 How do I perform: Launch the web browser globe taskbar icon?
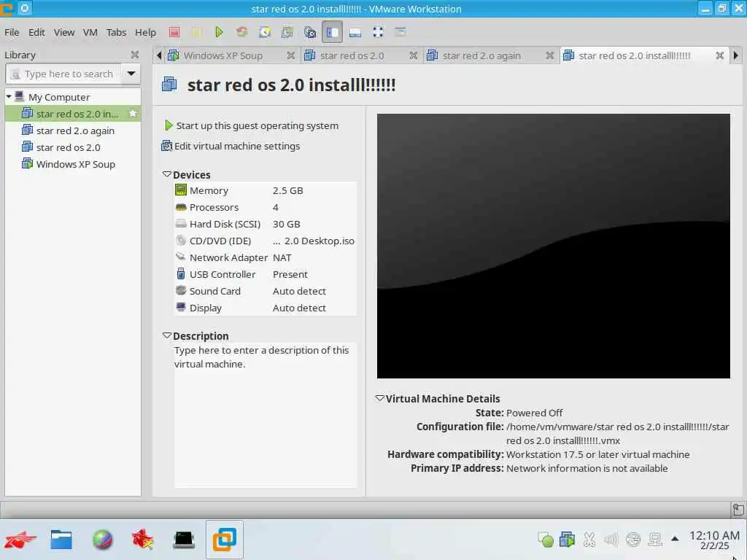tap(102, 540)
